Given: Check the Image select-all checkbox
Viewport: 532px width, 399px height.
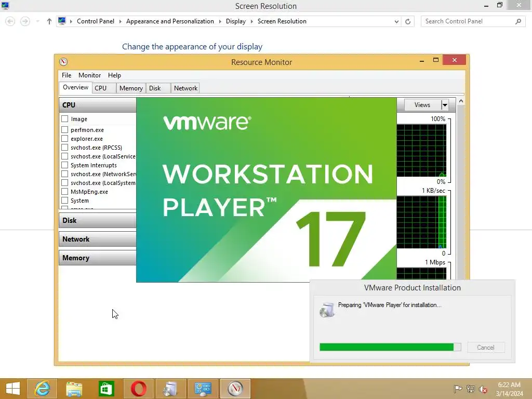Looking at the screenshot, I should point(65,119).
